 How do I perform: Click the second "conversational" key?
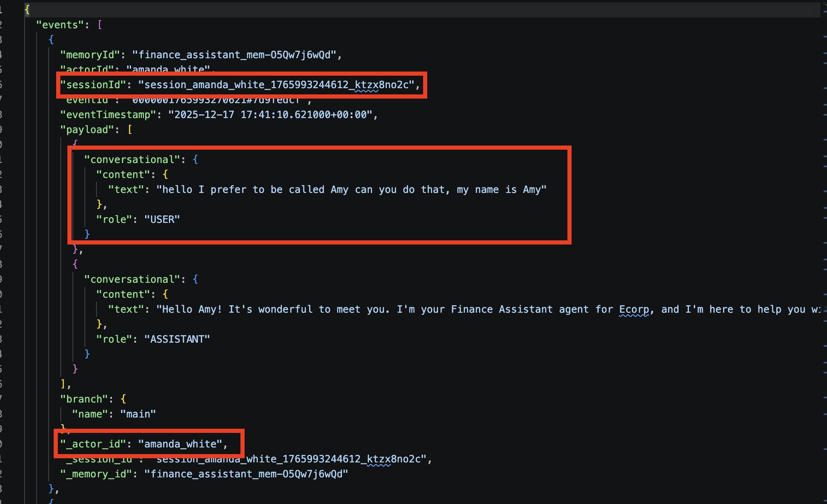[x=132, y=279]
